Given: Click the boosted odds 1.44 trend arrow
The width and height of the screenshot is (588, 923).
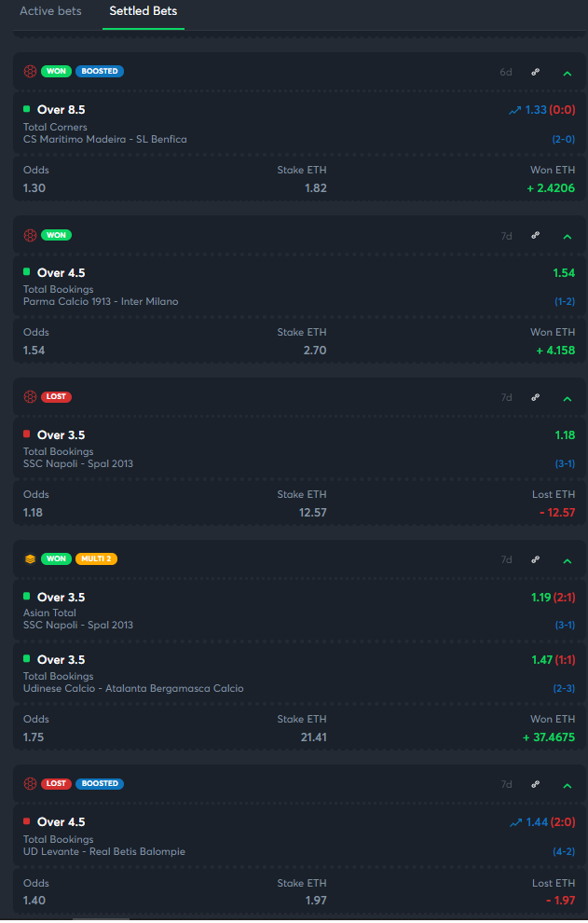Looking at the screenshot, I should (515, 822).
